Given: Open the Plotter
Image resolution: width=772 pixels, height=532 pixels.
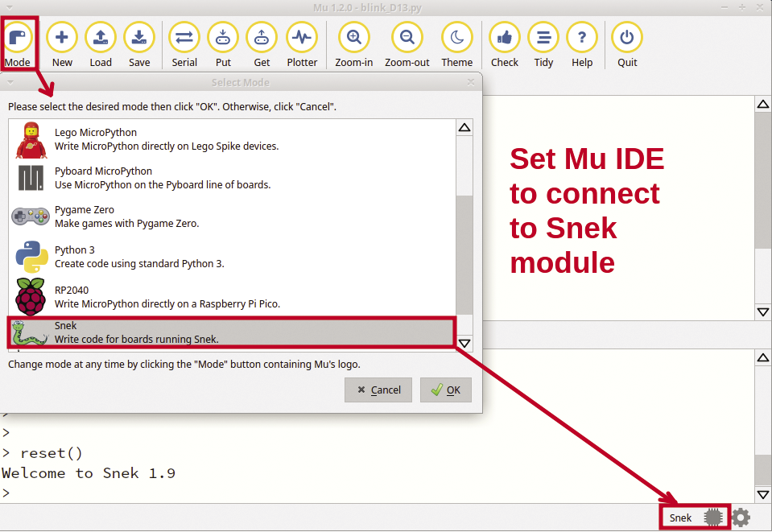Looking at the screenshot, I should pos(302,45).
